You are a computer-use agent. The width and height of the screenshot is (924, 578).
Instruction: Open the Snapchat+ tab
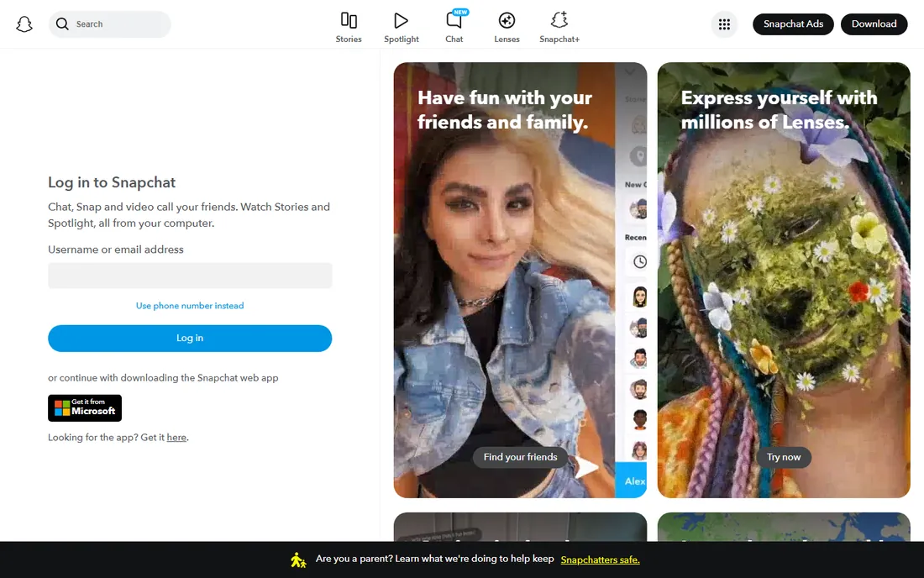click(559, 27)
